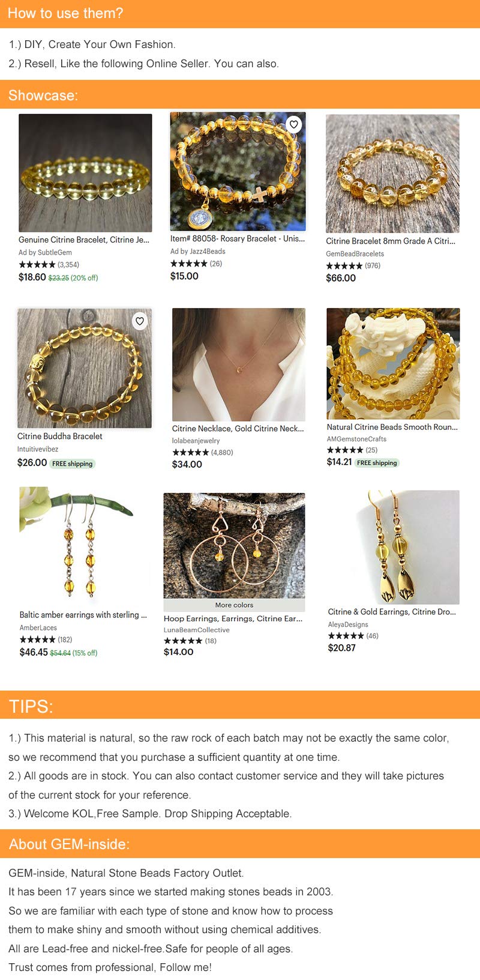Image resolution: width=480 pixels, height=980 pixels.
Task: Visit LunaBeamCollective seller link
Action: [x=197, y=630]
